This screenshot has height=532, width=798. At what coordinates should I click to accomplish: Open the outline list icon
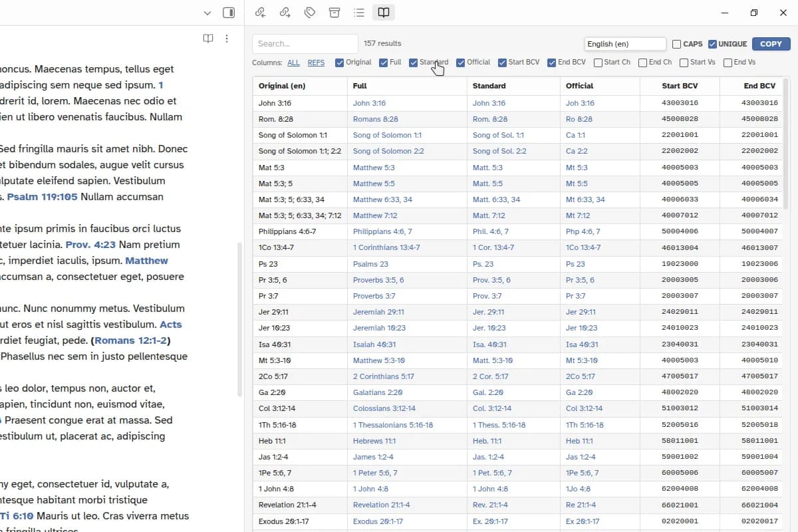pos(358,13)
